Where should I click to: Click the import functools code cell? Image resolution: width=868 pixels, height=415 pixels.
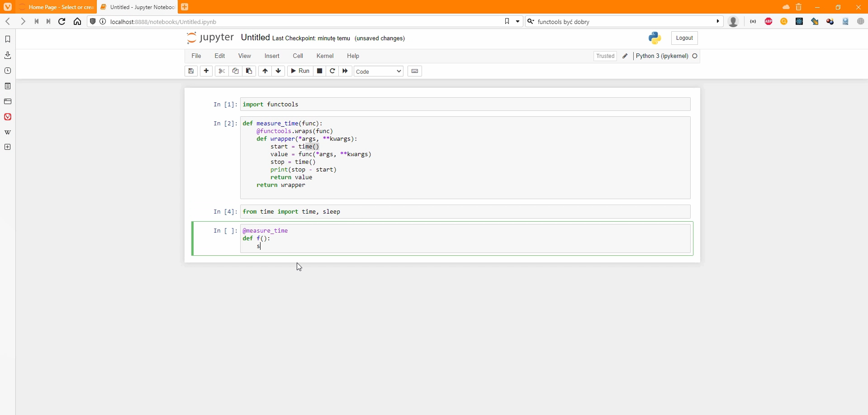[x=465, y=105]
